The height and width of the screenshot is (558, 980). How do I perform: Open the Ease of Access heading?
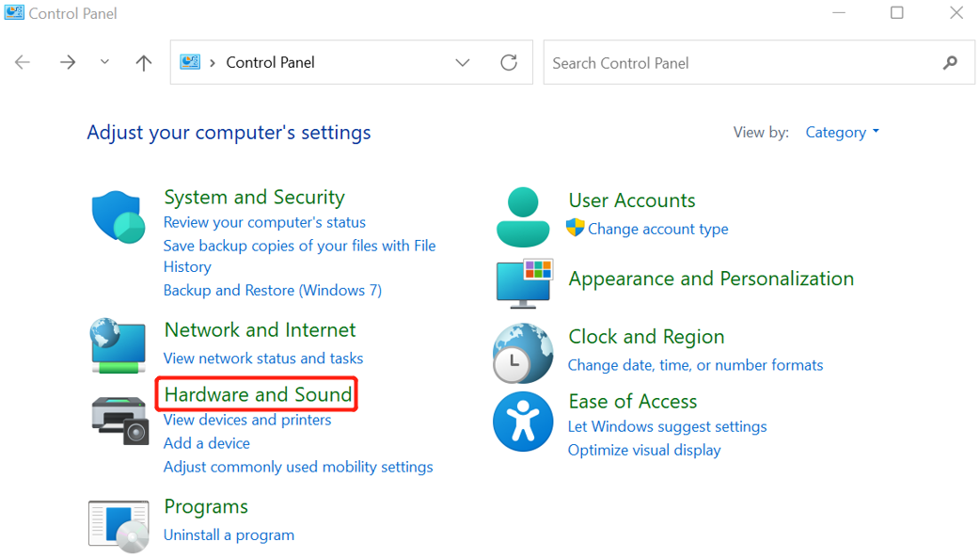click(633, 401)
